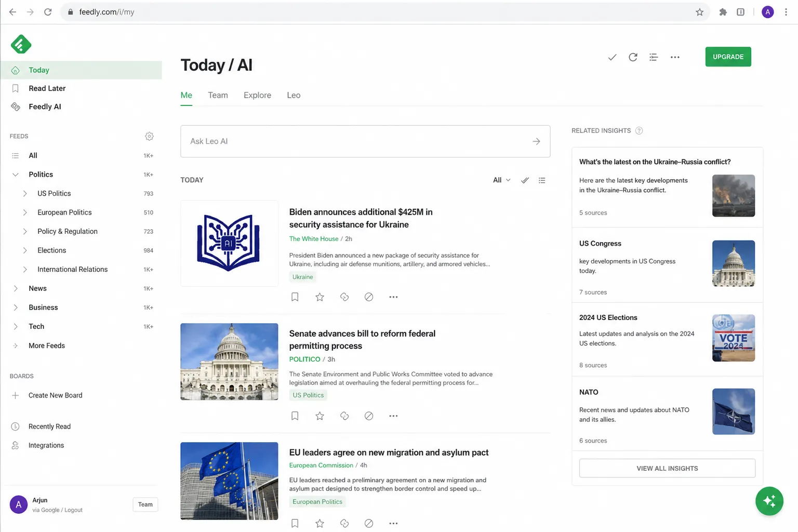798x532 pixels.
Task: Save Biden article to Read Later
Action: pos(295,297)
